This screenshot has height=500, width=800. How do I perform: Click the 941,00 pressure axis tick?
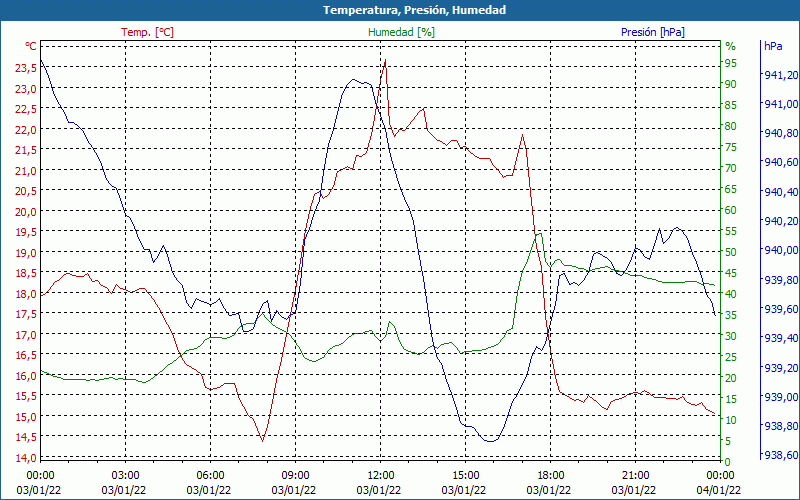781,104
